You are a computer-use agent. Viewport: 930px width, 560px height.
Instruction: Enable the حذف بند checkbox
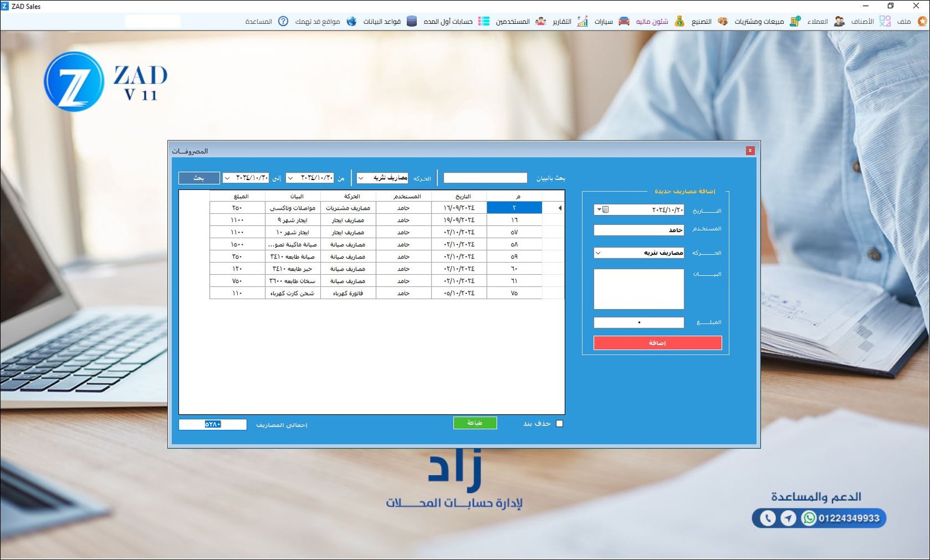(559, 423)
